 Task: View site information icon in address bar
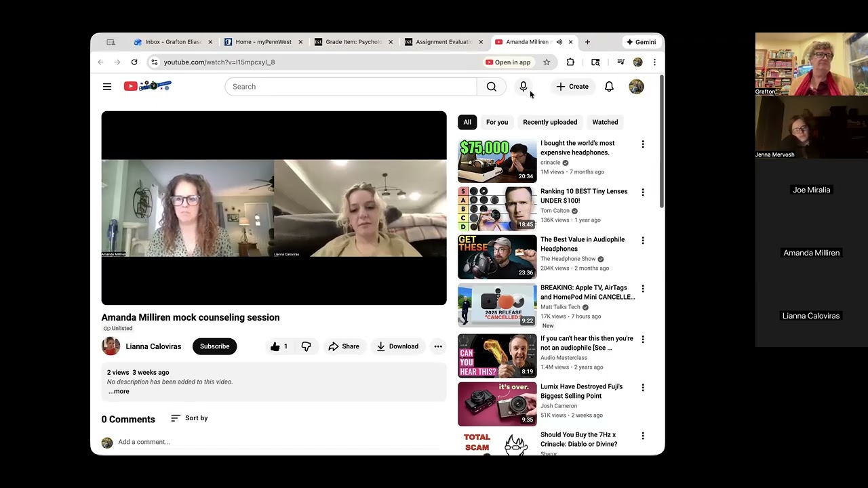coord(155,62)
